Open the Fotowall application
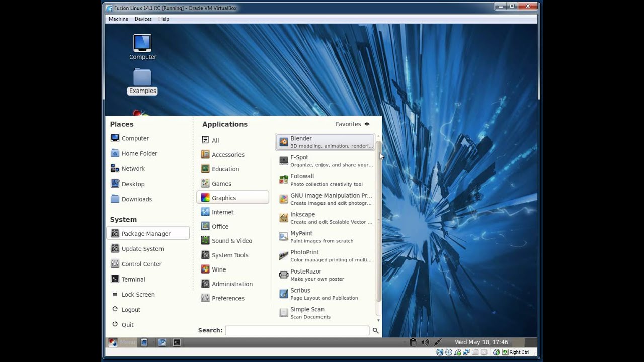This screenshot has height=362, width=644. [x=325, y=180]
